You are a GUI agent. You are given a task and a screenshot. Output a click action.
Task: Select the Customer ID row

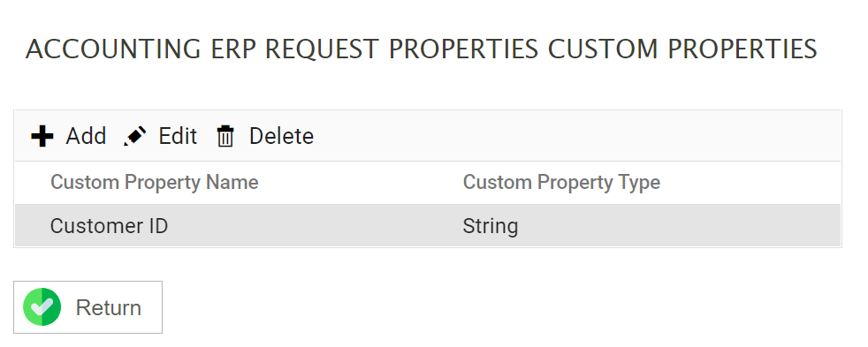[x=427, y=225]
